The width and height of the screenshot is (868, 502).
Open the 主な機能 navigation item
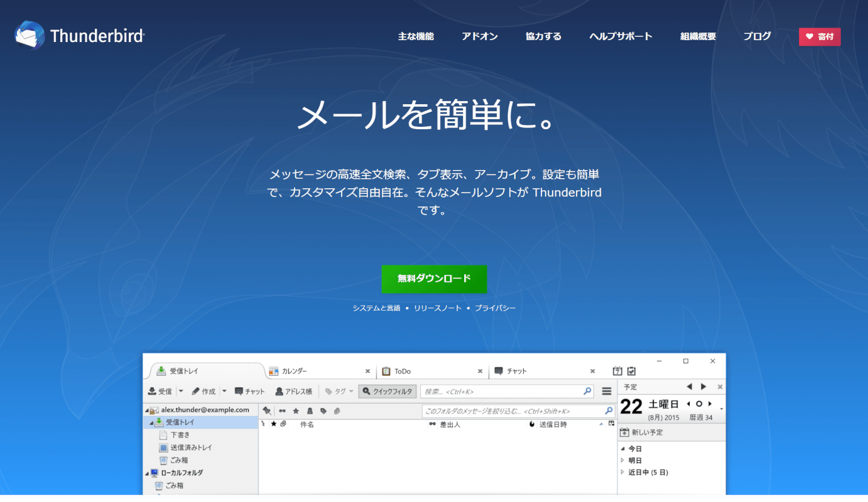click(416, 36)
